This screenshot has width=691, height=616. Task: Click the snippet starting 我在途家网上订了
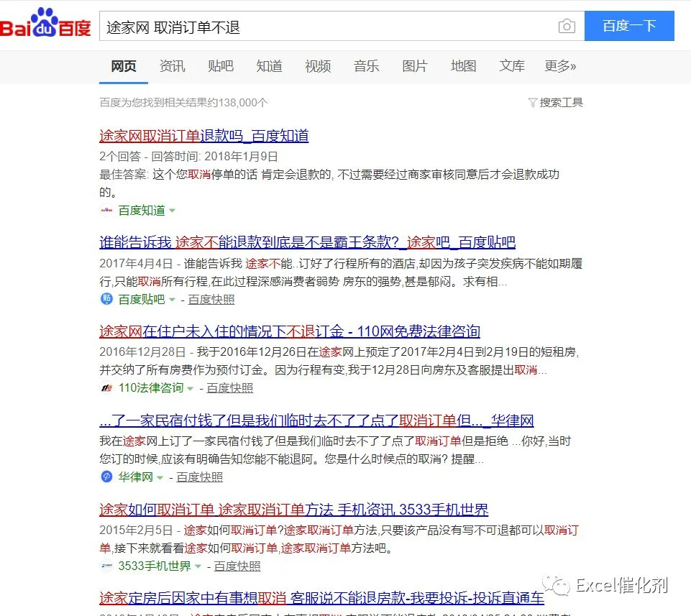click(335, 450)
